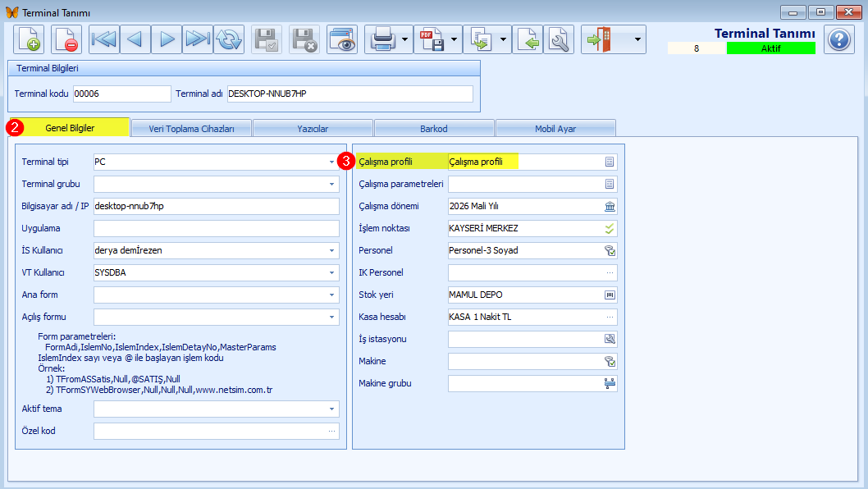Jump to the first record
Image resolution: width=868 pixels, height=489 pixels.
[104, 39]
